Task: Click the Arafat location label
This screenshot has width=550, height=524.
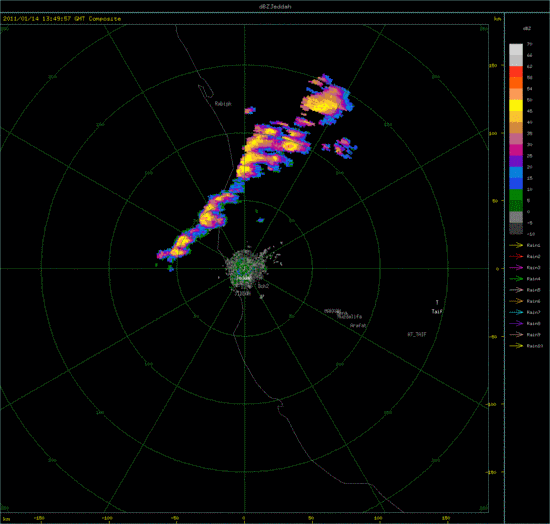Action: [358, 325]
